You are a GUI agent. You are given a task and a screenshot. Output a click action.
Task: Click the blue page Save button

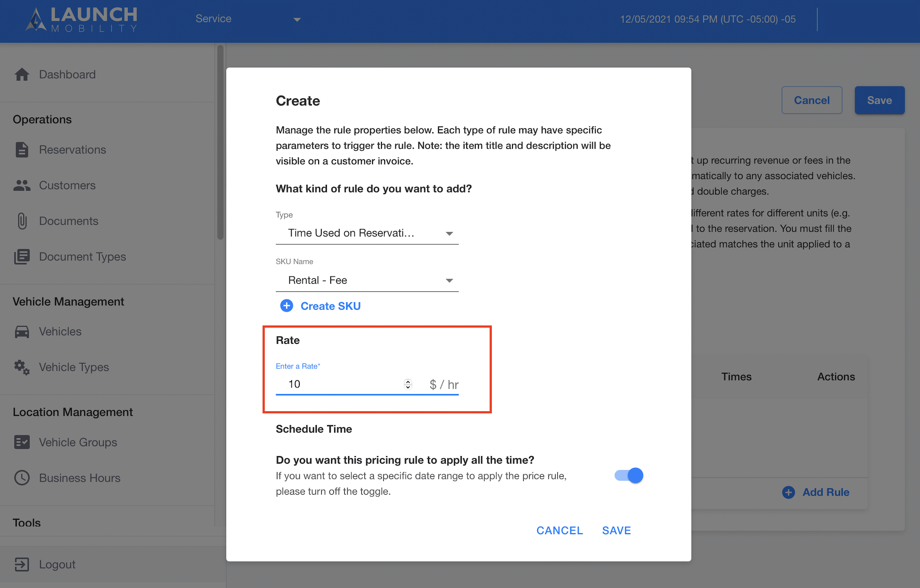coord(880,100)
